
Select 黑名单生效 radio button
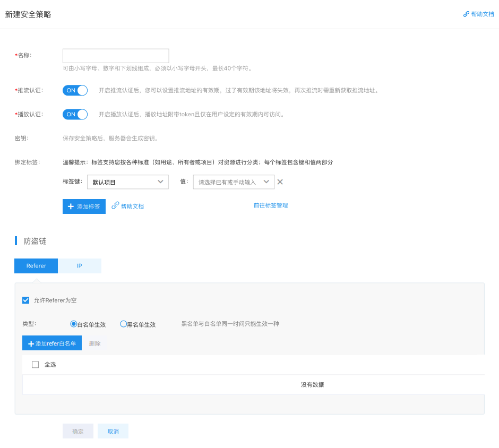pyautogui.click(x=123, y=324)
